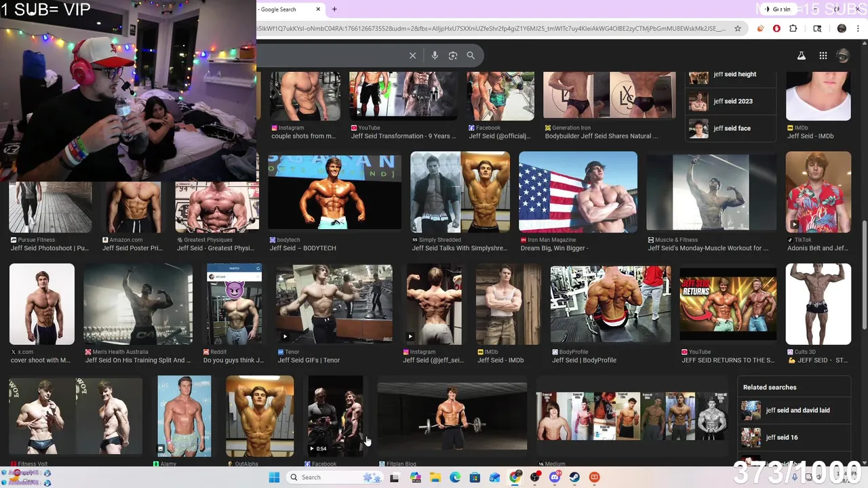The image size is (868, 488).
Task: Open Chrome's three-dot menu
Action: 858,28
